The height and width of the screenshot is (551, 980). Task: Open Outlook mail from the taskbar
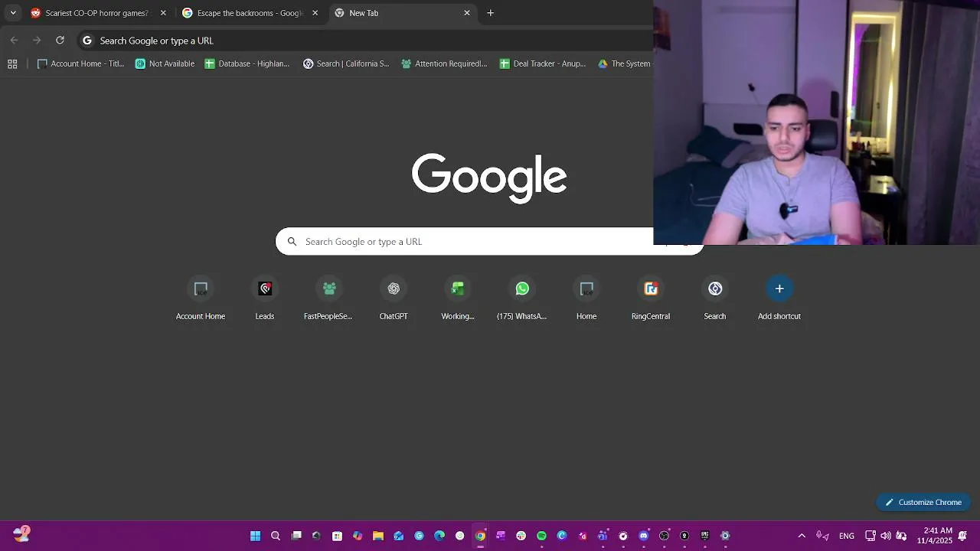pyautogui.click(x=398, y=536)
